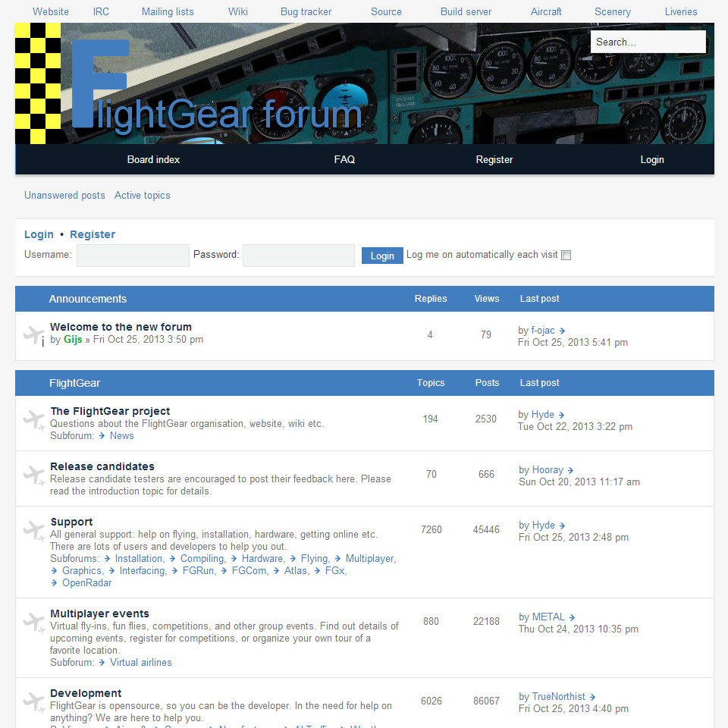
Task: Click airplane icon beside Development forum
Action: click(x=34, y=701)
